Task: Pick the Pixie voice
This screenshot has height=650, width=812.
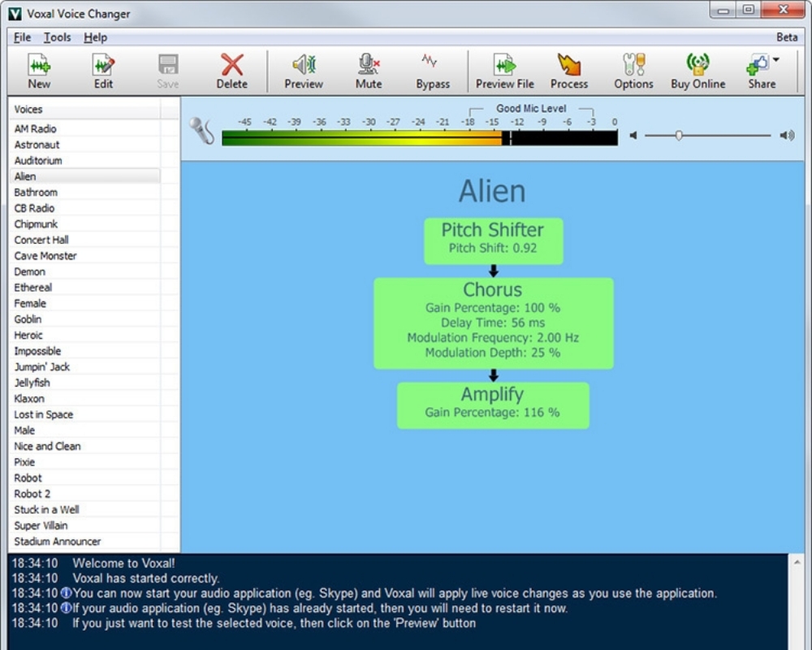Action: (x=85, y=461)
